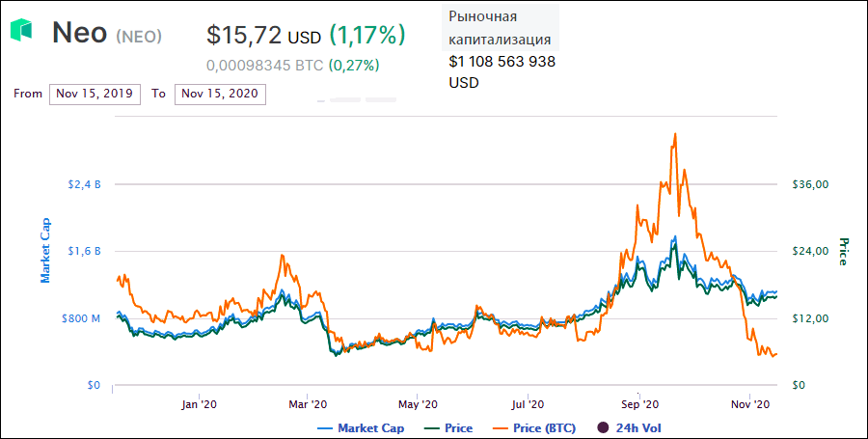Show the 24h Vol series

pos(637,427)
